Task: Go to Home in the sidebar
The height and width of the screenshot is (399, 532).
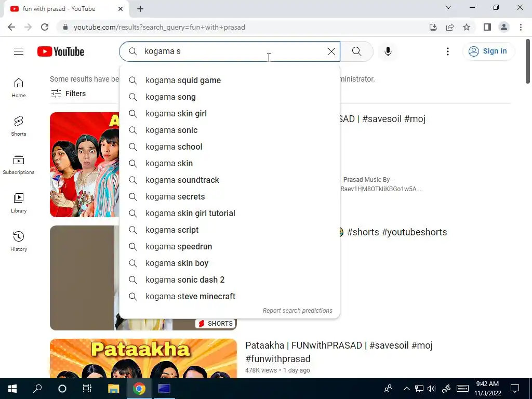Action: tap(19, 88)
